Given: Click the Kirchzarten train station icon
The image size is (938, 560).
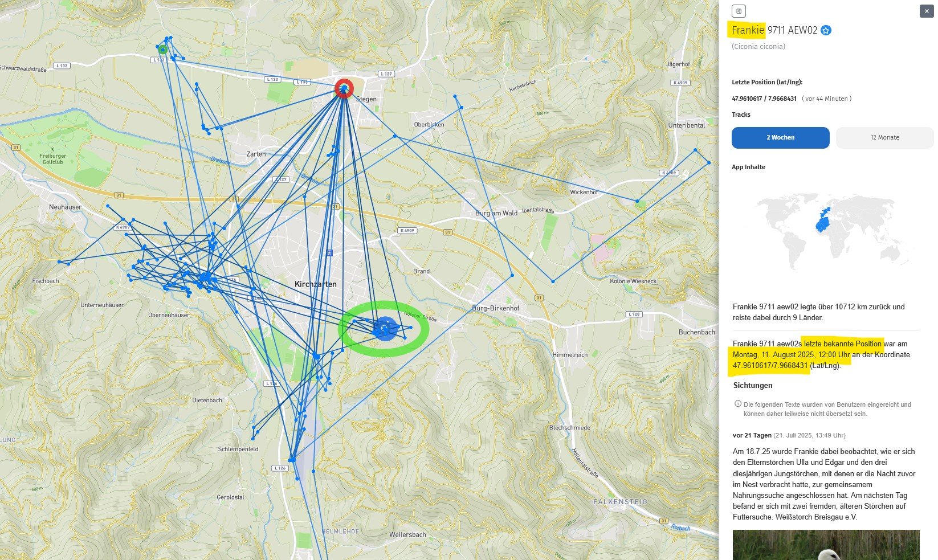Looking at the screenshot, I should tap(329, 252).
